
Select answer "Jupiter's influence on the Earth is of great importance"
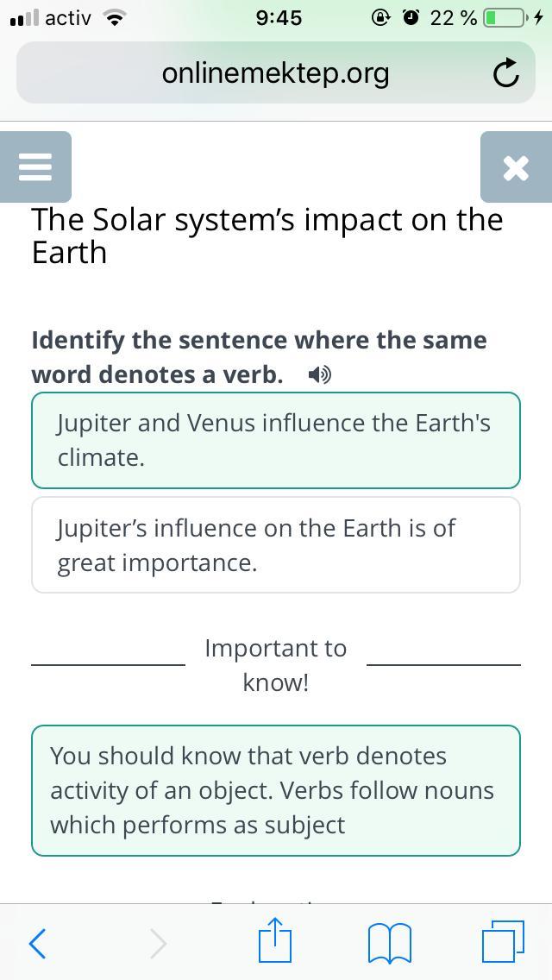click(275, 544)
